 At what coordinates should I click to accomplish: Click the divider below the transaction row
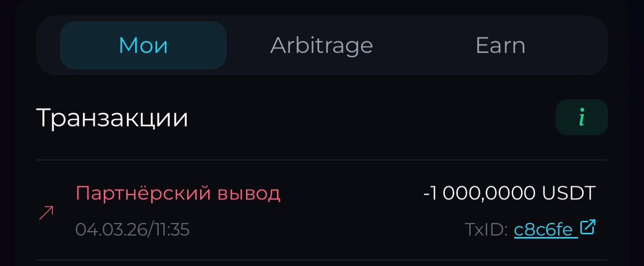322,260
